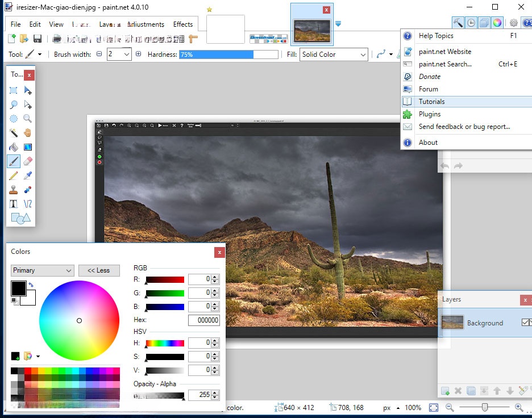The image size is (532, 418).
Task: Select the Shapes tool
Action: point(20,218)
